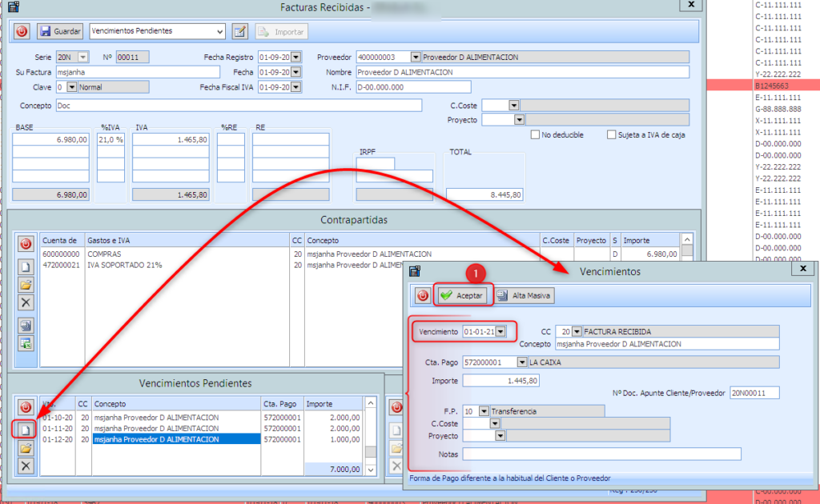820x504 pixels.
Task: Open the Vencimiento date dropdown
Action: 500,331
